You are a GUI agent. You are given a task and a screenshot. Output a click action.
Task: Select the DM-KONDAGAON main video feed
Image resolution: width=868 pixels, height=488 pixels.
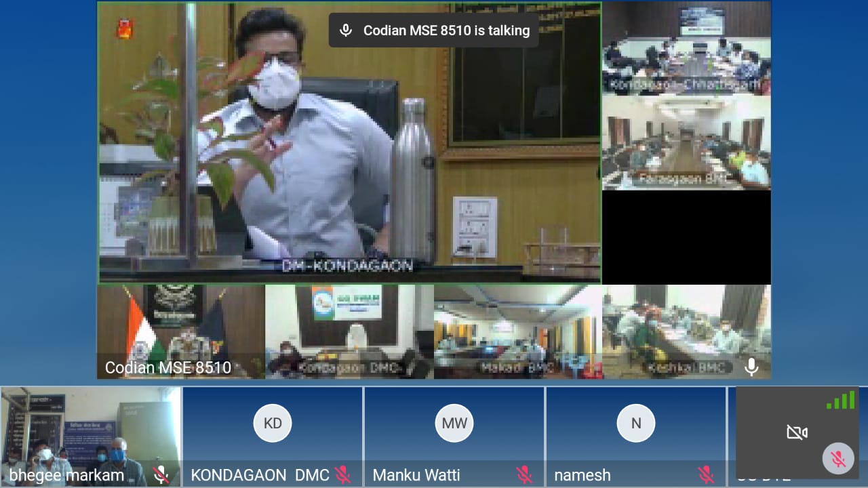pos(349,142)
